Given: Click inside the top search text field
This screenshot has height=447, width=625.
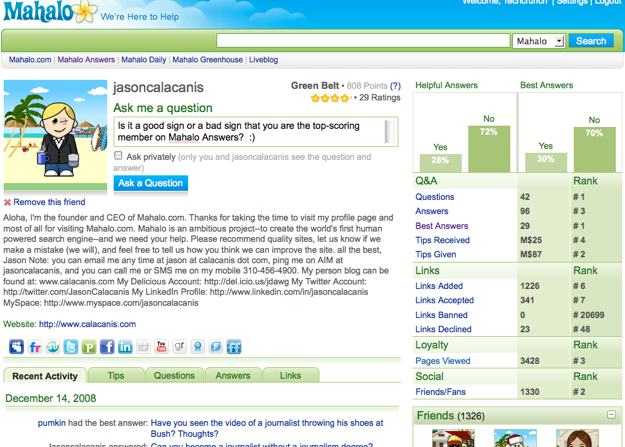Looking at the screenshot, I should [363, 41].
